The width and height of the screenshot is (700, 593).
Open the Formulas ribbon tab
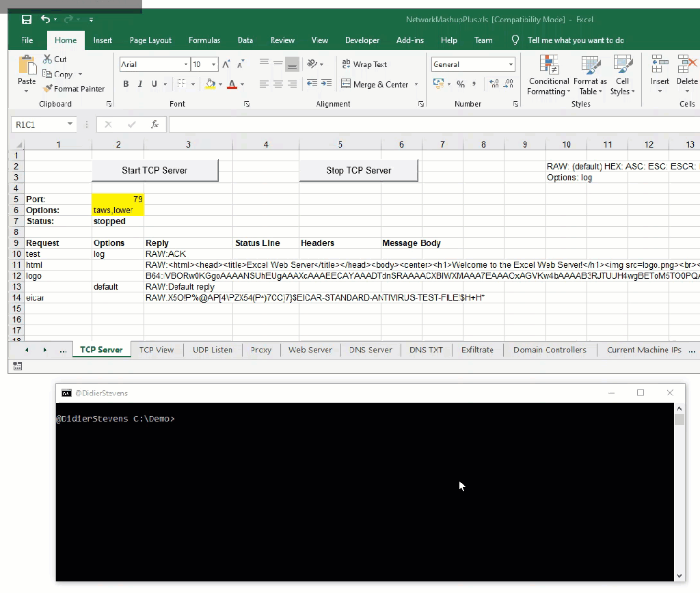204,40
